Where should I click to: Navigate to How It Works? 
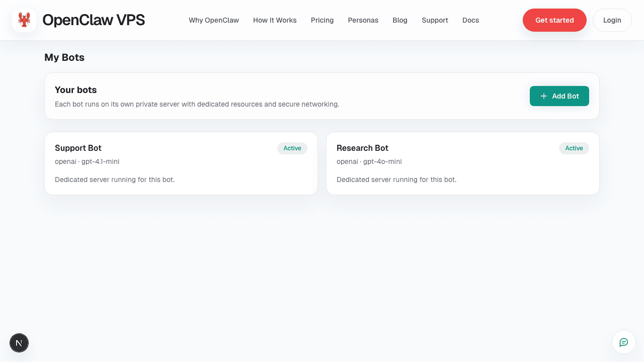pos(275,20)
